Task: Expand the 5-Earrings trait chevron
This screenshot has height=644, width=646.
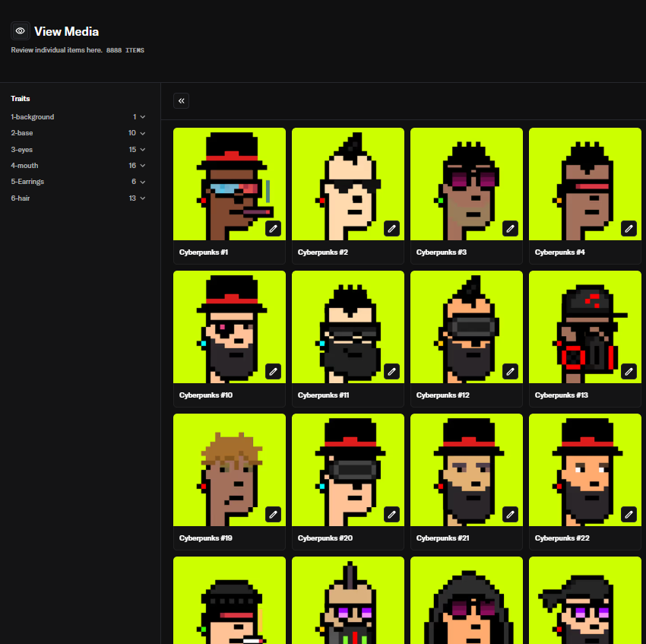Action: tap(143, 182)
